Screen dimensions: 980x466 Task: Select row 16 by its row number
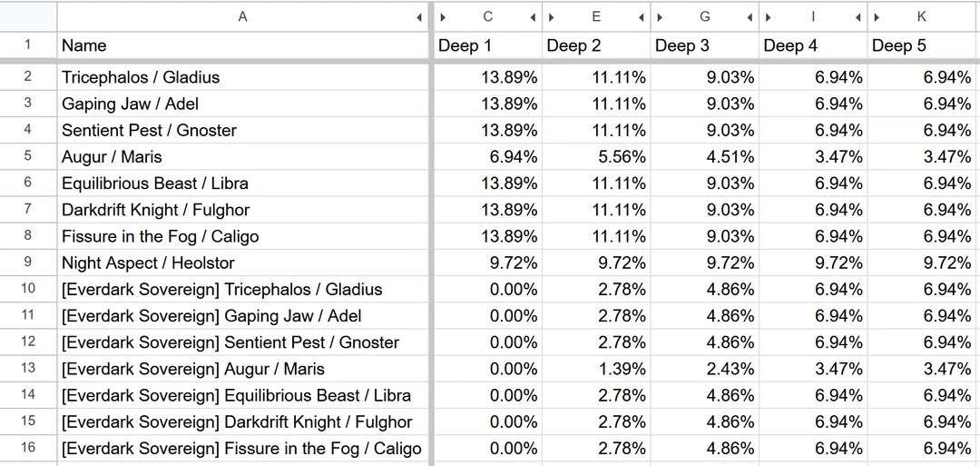(27, 448)
